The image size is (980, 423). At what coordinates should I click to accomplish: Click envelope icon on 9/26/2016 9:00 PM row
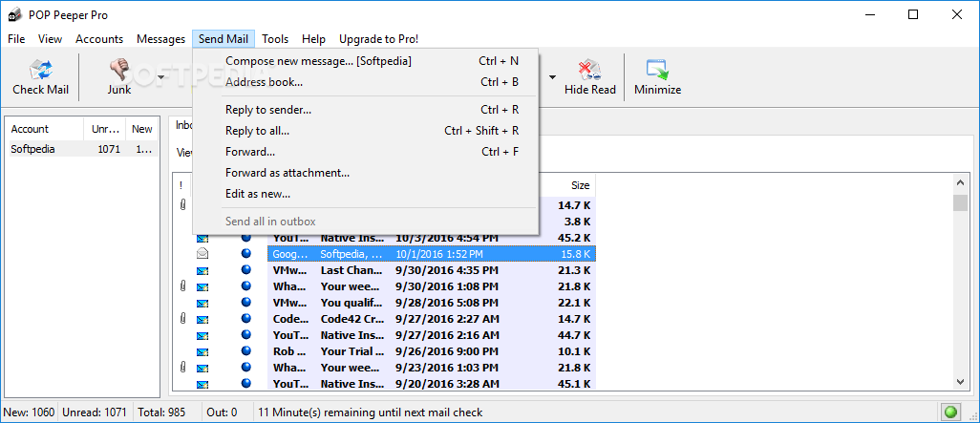202,351
